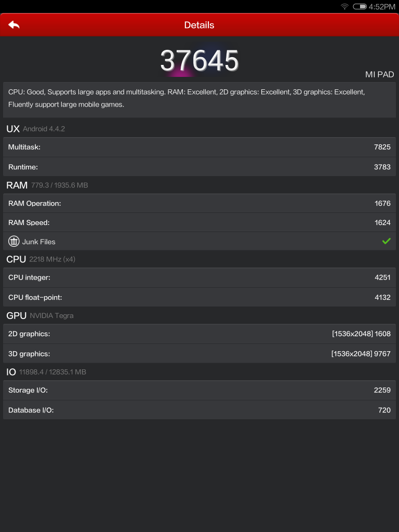Toggle the Runtime test entry
399x532 pixels.
point(199,167)
